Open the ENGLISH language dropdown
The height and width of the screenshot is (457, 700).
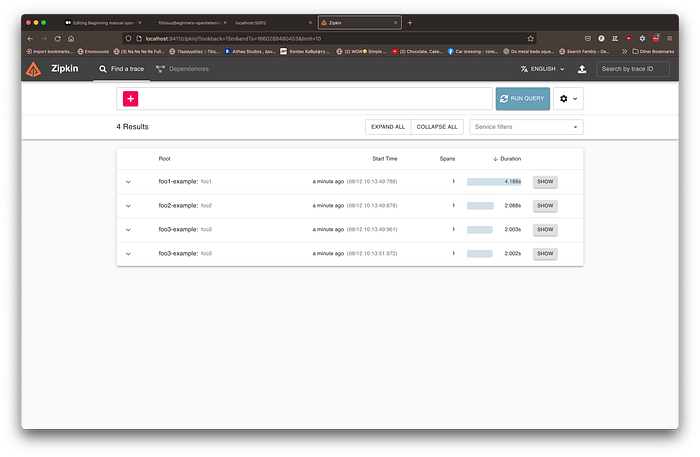(542, 69)
